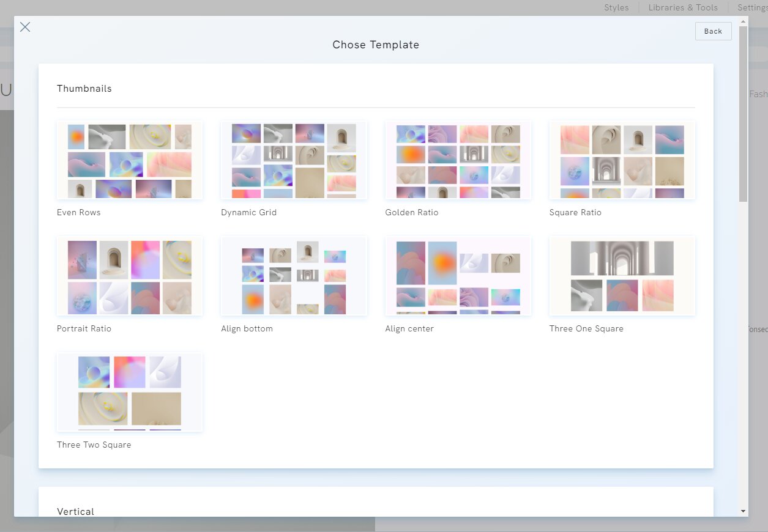Choose the Three One Square template thumbnail
The height and width of the screenshot is (532, 768).
tap(622, 276)
